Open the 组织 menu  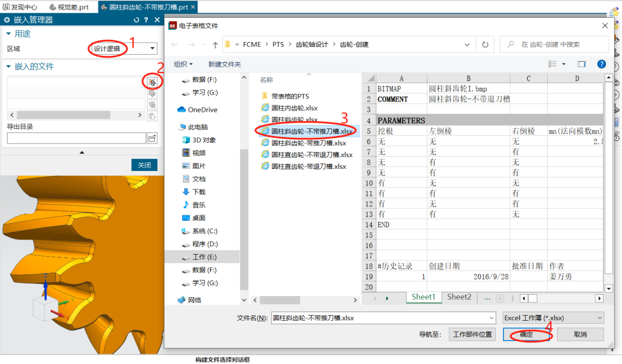(183, 64)
